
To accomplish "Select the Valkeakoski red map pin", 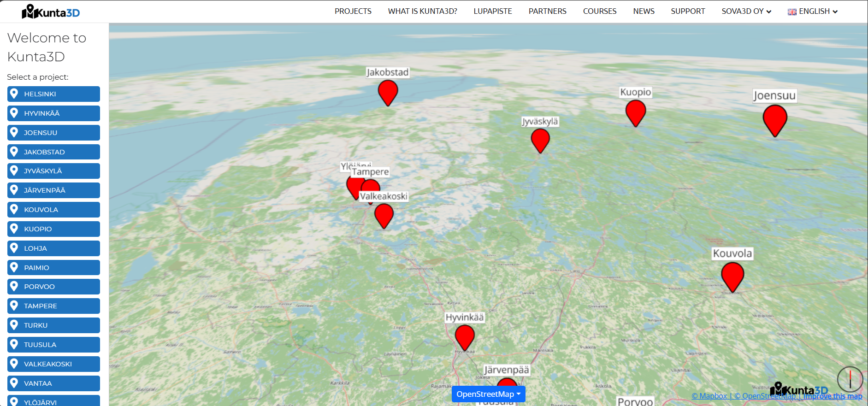I will coord(384,216).
